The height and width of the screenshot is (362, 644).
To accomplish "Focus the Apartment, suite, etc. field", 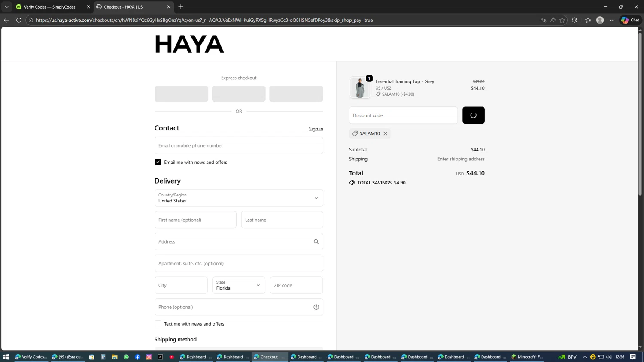I will pos(239,263).
